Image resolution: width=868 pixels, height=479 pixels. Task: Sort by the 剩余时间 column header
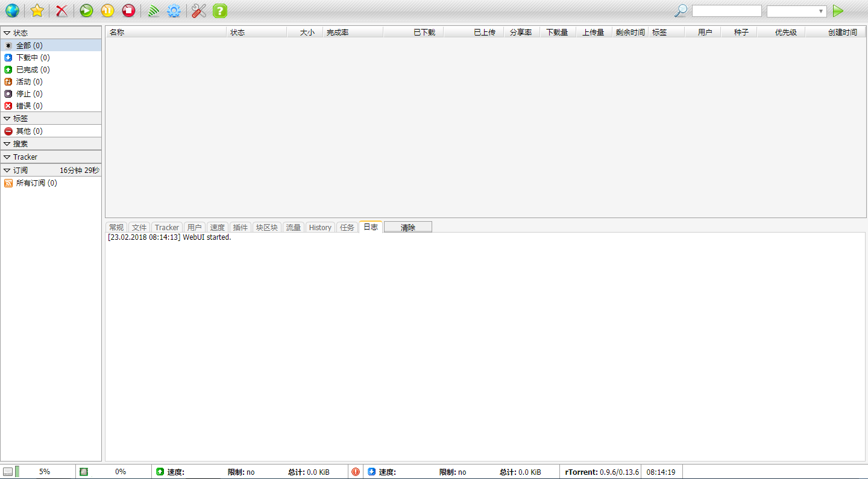[631, 33]
